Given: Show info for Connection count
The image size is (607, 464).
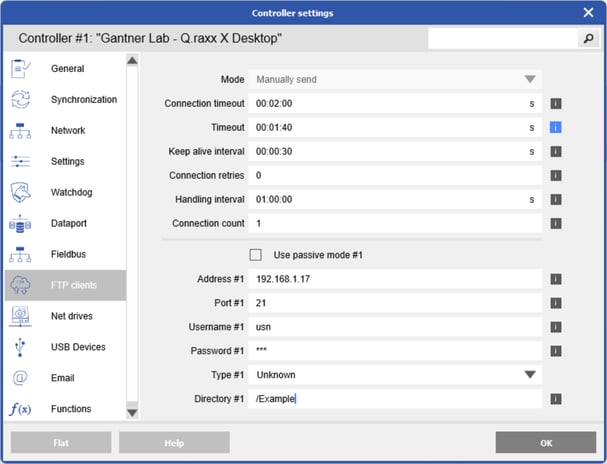Looking at the screenshot, I should point(556,223).
